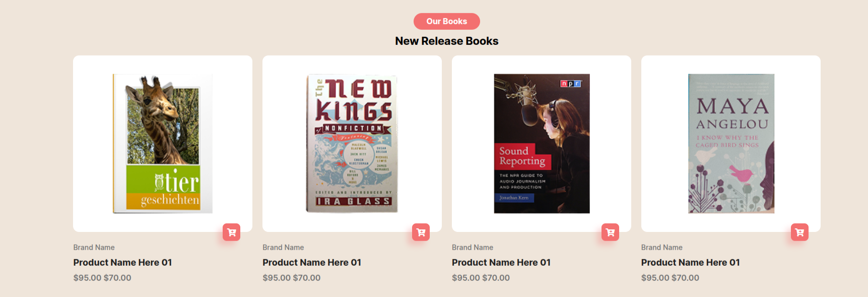The width and height of the screenshot is (868, 297).
Task: Open product name link under New Kings book
Action: coord(312,262)
